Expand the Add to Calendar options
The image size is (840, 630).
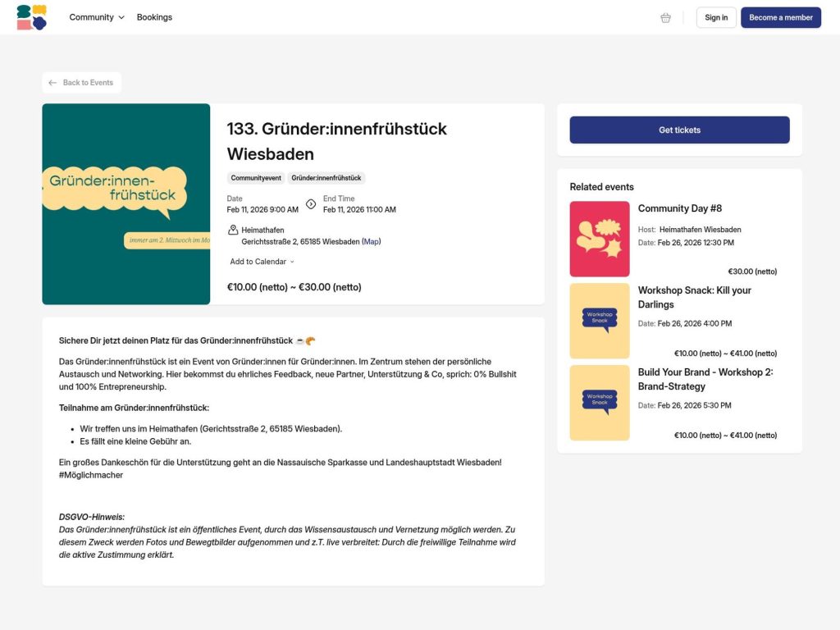260,261
